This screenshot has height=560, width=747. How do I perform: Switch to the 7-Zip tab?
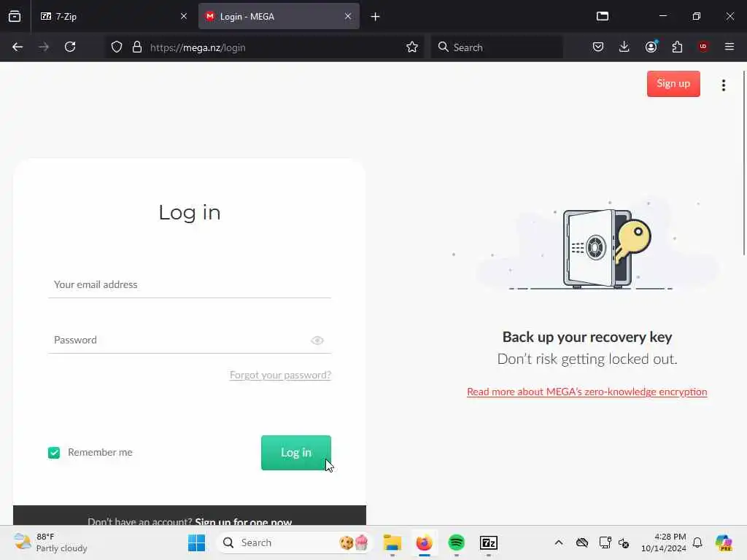[x=113, y=16]
